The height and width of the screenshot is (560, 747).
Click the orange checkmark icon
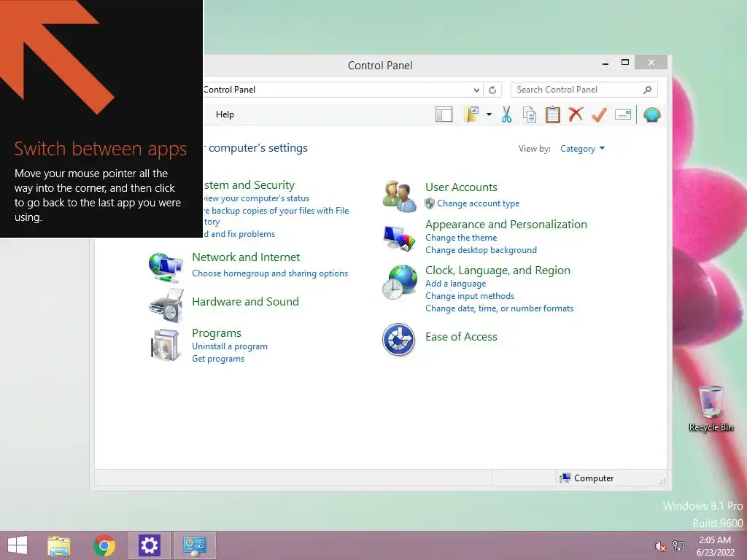[x=599, y=114]
